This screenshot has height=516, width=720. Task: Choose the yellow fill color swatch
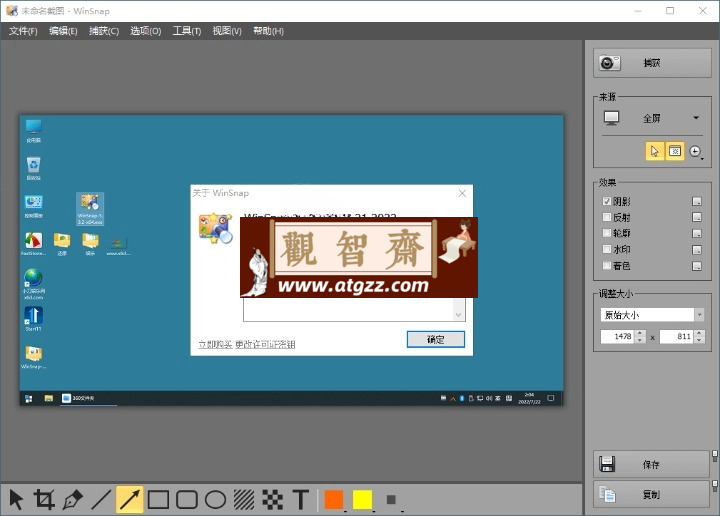[x=362, y=499]
